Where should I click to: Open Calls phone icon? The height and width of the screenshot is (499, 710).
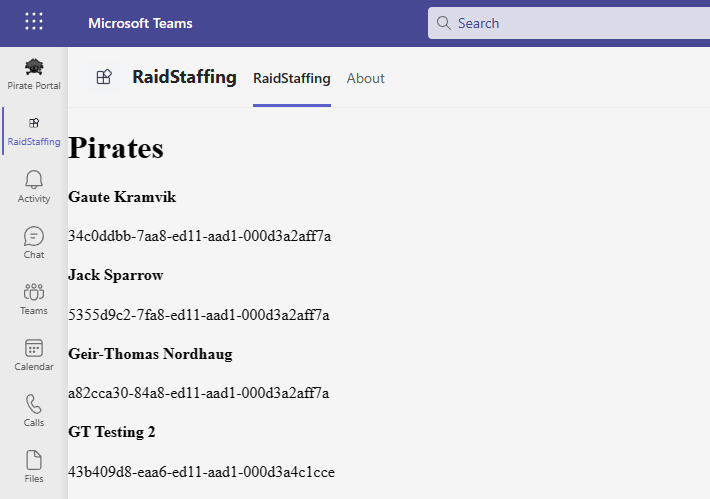pyautogui.click(x=34, y=411)
